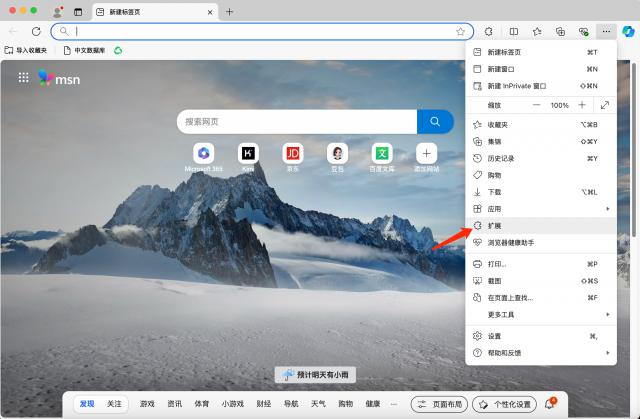The image size is (640, 419).
Task: Open the 扩展 (Extensions) menu entry
Action: click(x=496, y=226)
